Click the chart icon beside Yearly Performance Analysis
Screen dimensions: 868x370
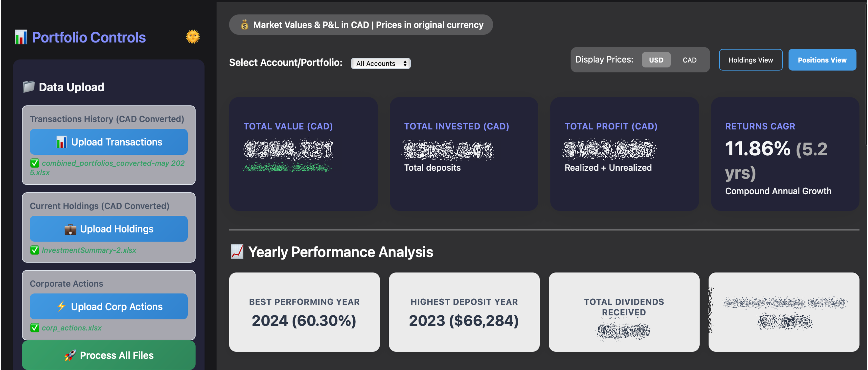(237, 252)
